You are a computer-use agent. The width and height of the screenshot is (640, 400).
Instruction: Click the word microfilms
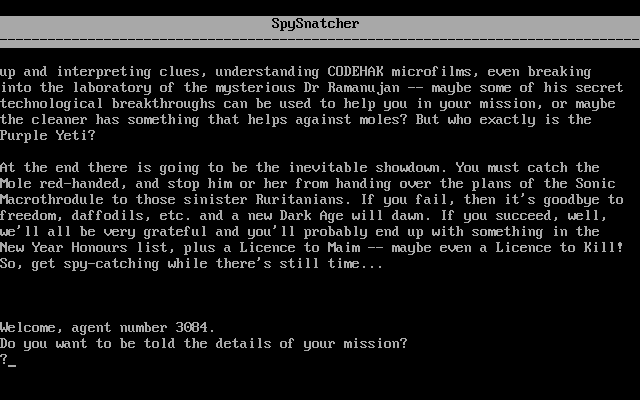[431, 72]
